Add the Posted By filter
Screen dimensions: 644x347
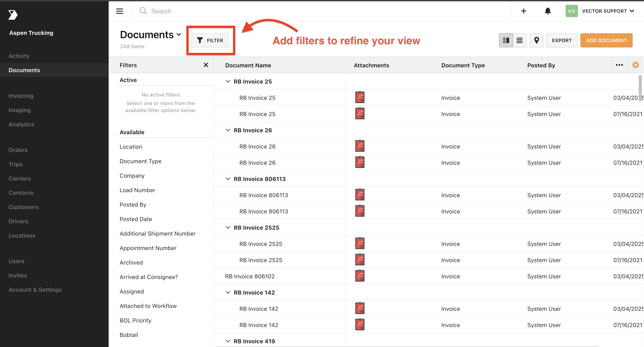click(x=133, y=205)
